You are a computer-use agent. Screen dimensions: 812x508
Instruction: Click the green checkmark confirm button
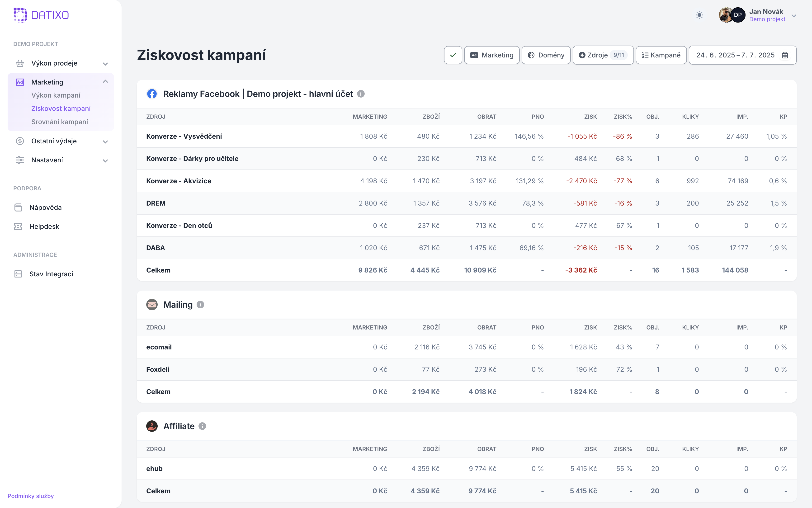[453, 55]
